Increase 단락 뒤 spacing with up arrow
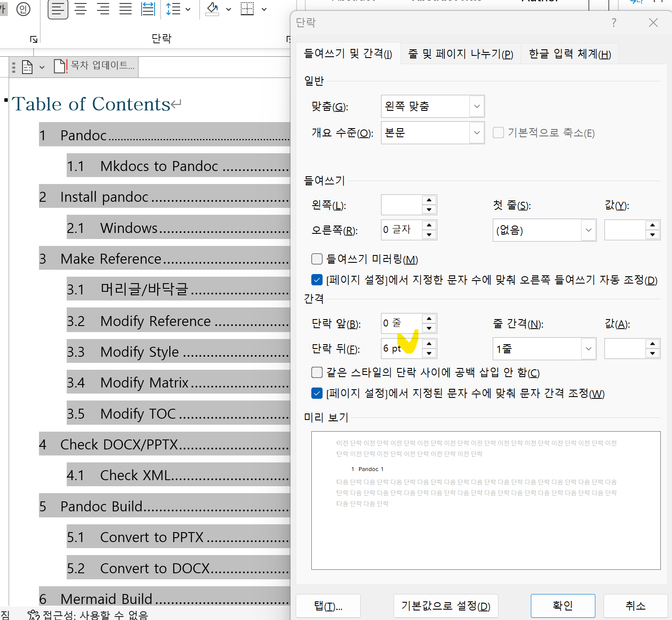The height and width of the screenshot is (620, 672). pos(429,344)
